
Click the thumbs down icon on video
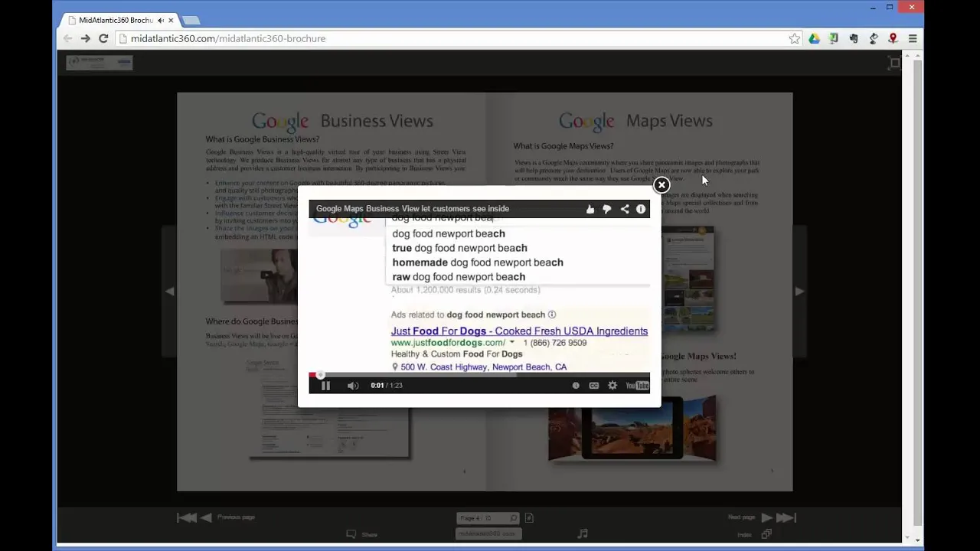(607, 209)
